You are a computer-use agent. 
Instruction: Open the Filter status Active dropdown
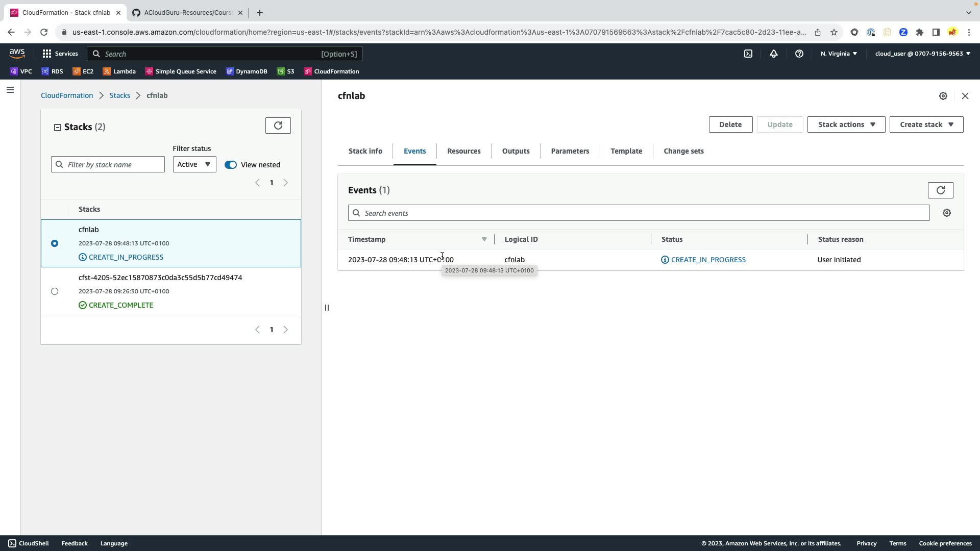click(x=194, y=164)
